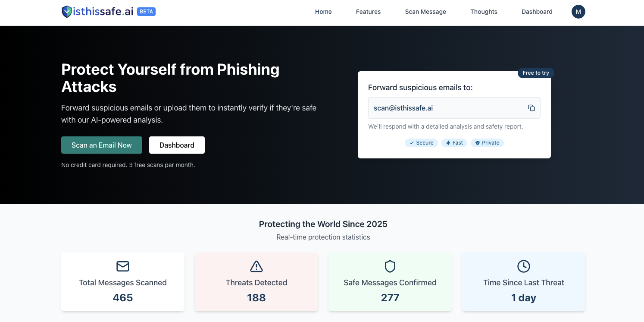Click the envelope icon above Total Messages Scanned
Image resolution: width=644 pixels, height=322 pixels.
(123, 266)
